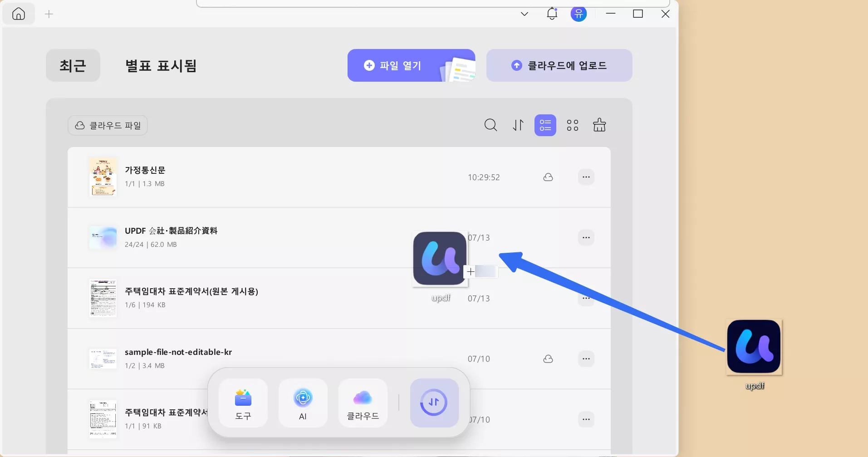The height and width of the screenshot is (457, 868).
Task: Open the user account avatar
Action: (579, 14)
